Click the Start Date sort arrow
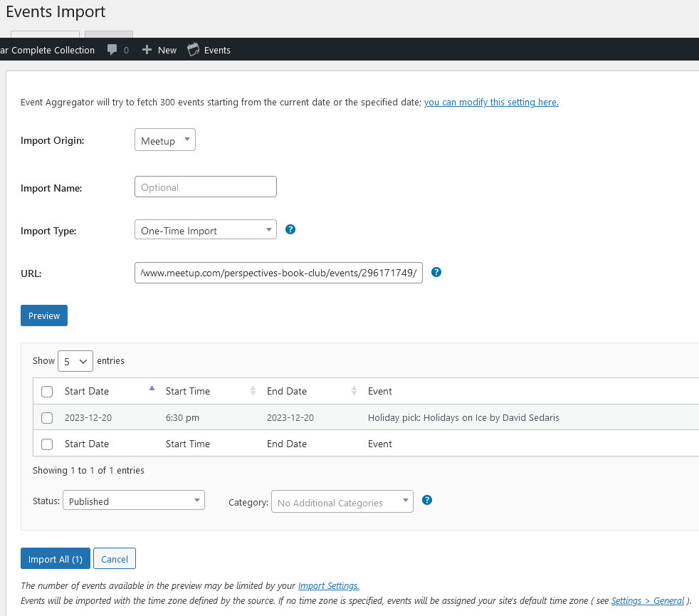The image size is (699, 616). 152,387
